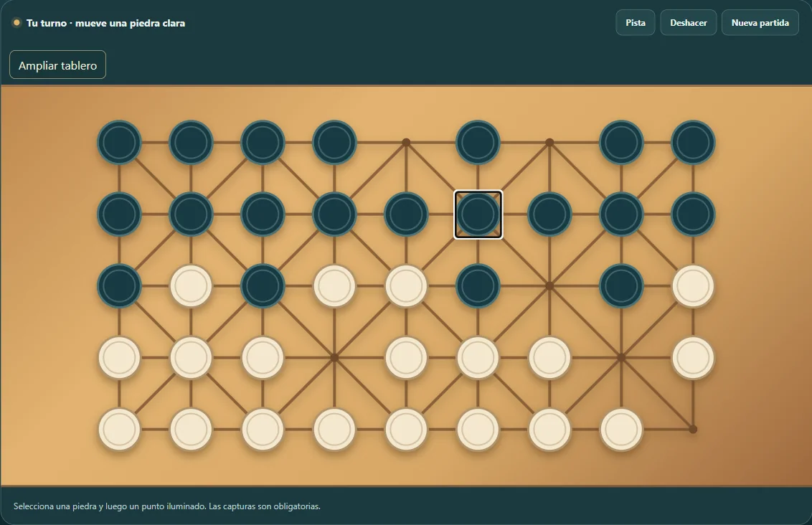
Task: Click the empty point at the bottom-right board corner
Action: point(693,429)
